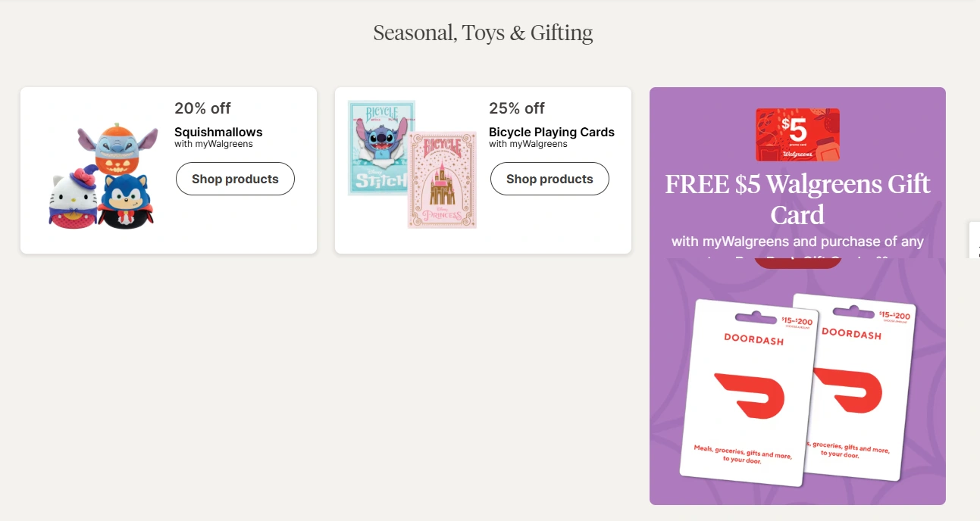This screenshot has width=980, height=521.
Task: Click the FREE $5 Walgreens Gift Card heading
Action: pyautogui.click(x=797, y=199)
